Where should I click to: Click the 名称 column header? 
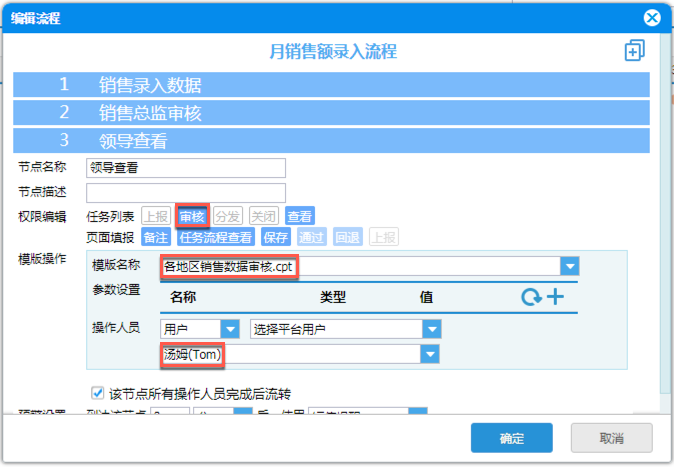[x=183, y=297]
